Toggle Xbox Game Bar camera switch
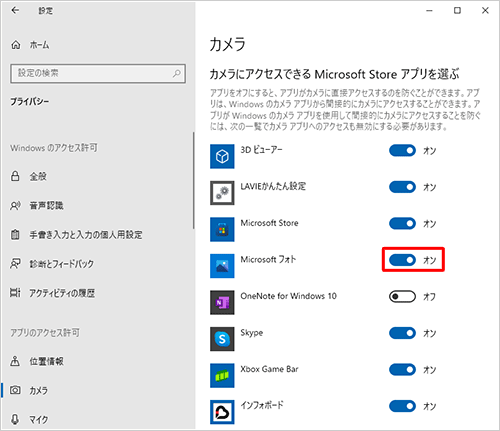This screenshot has height=431, width=500. click(x=402, y=369)
